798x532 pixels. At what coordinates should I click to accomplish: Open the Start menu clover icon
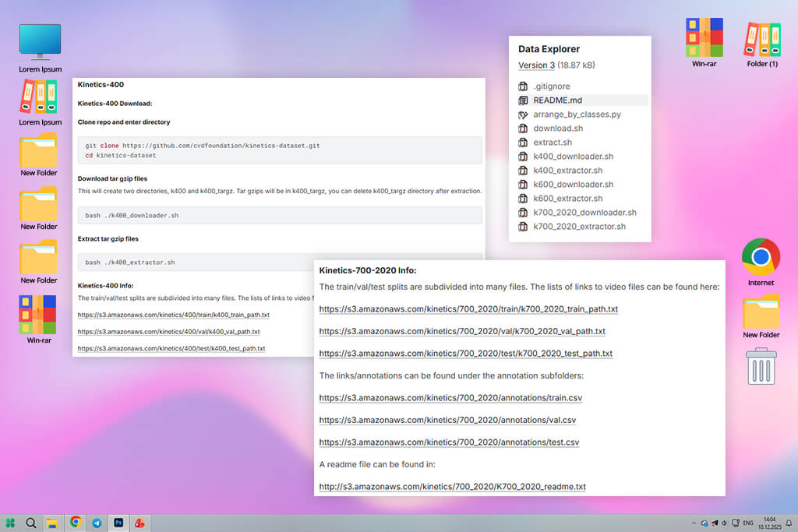coord(10,523)
